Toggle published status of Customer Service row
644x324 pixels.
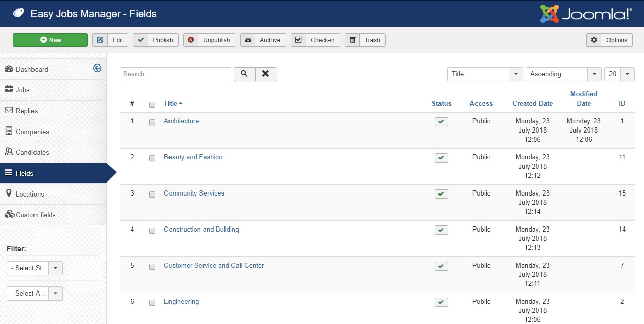click(442, 266)
